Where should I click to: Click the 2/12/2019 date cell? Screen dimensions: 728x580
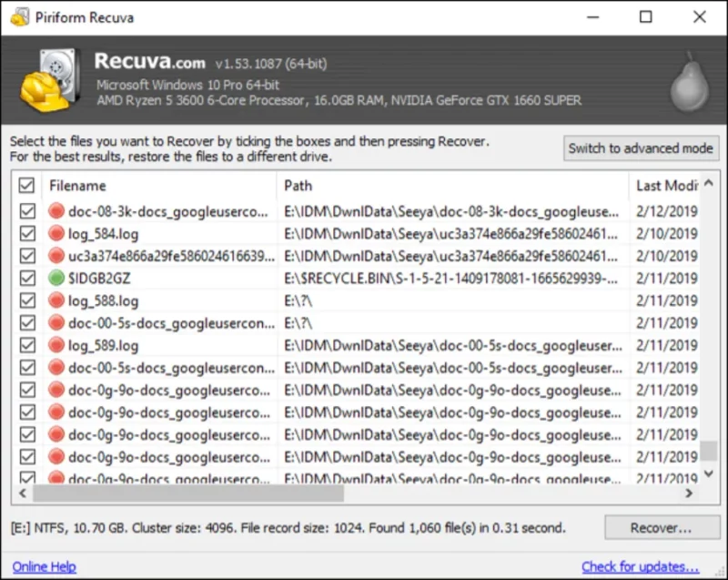coord(667,211)
